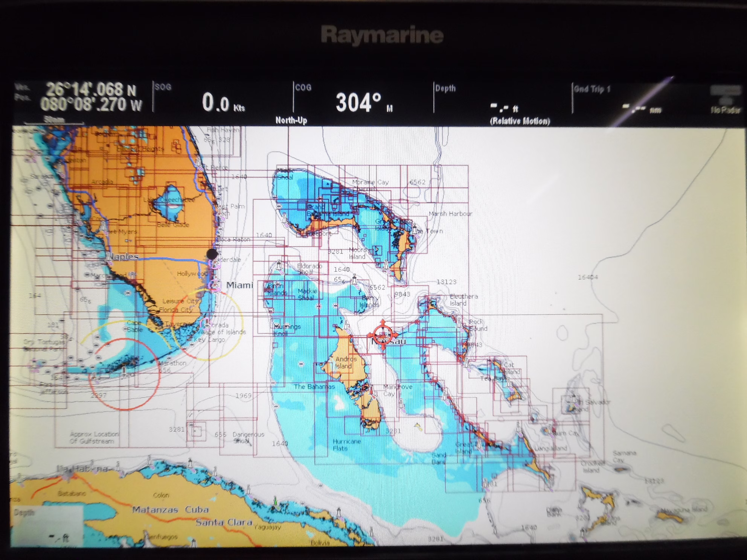Toggle the Relative Motion mode label
This screenshot has width=747, height=560.
[520, 121]
